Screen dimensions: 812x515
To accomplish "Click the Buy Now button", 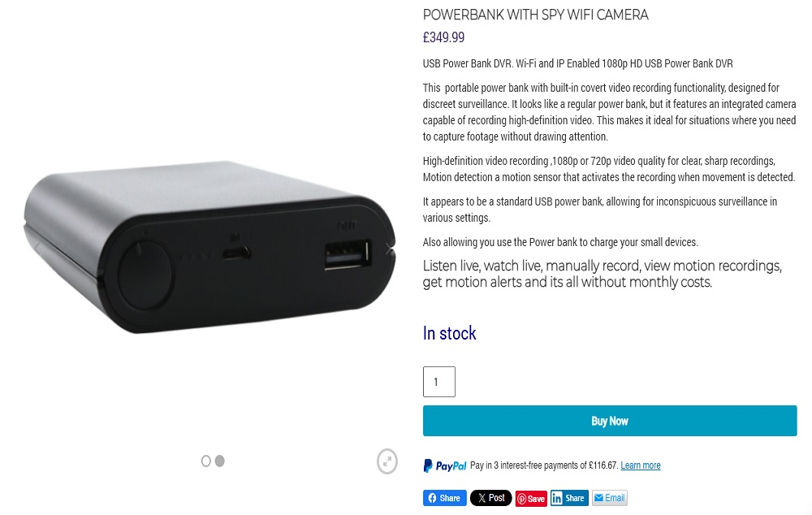I will pos(610,421).
